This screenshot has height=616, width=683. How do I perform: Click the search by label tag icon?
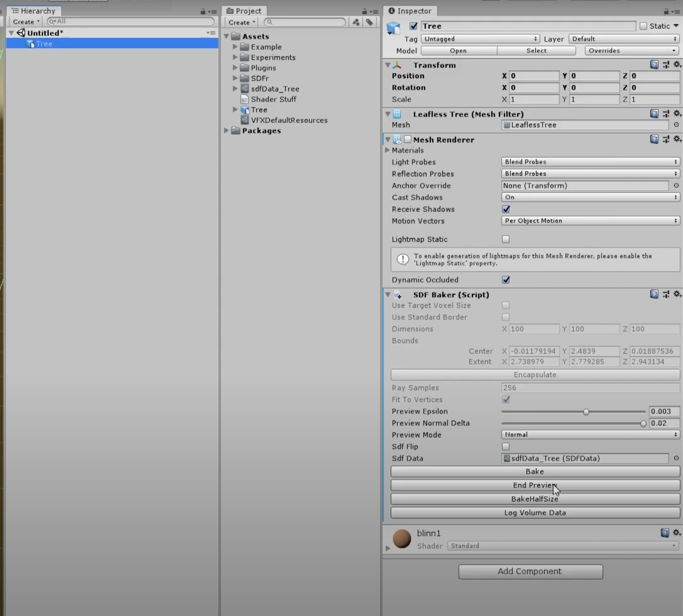click(x=369, y=22)
